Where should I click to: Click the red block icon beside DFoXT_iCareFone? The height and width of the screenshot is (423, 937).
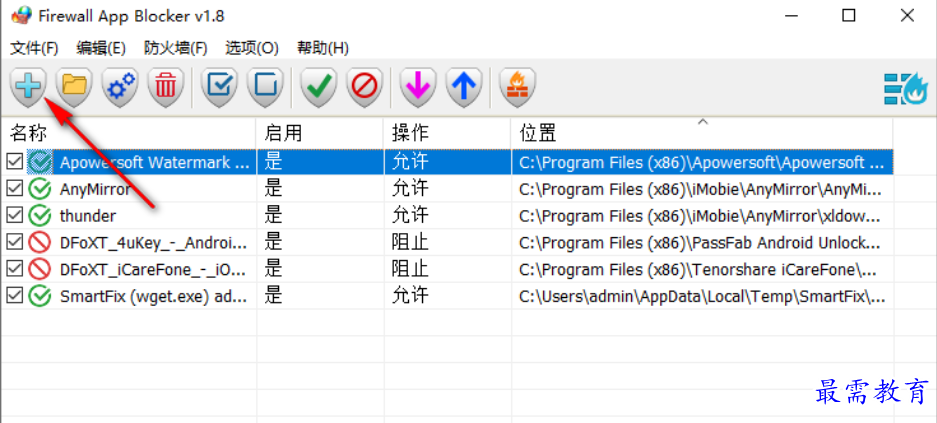click(39, 269)
